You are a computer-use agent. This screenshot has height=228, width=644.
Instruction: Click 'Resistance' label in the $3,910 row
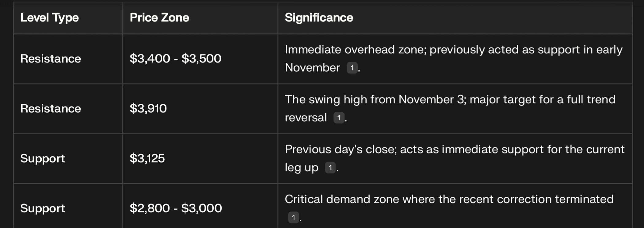[51, 108]
